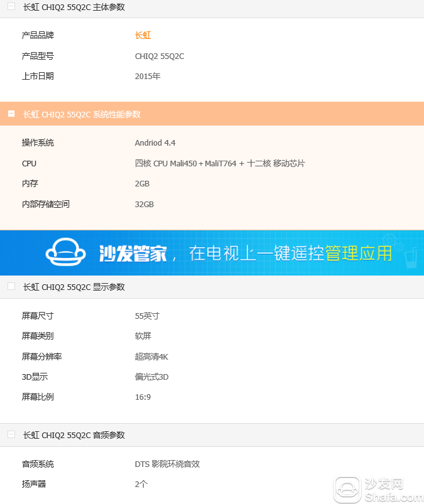The image size is (424, 504).
Task: Select the 长虹 CHIQ2 55Q2C 音频参数 heading
Action: pos(73,435)
